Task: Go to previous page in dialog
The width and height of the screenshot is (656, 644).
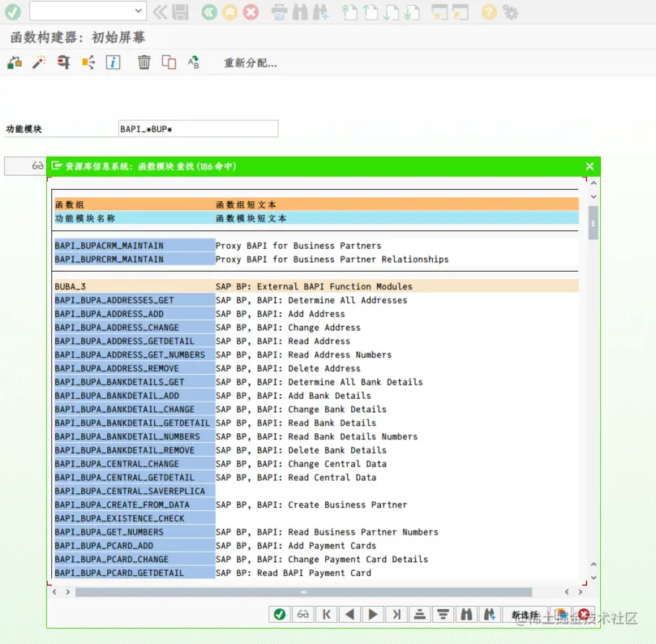Action: pyautogui.click(x=349, y=614)
